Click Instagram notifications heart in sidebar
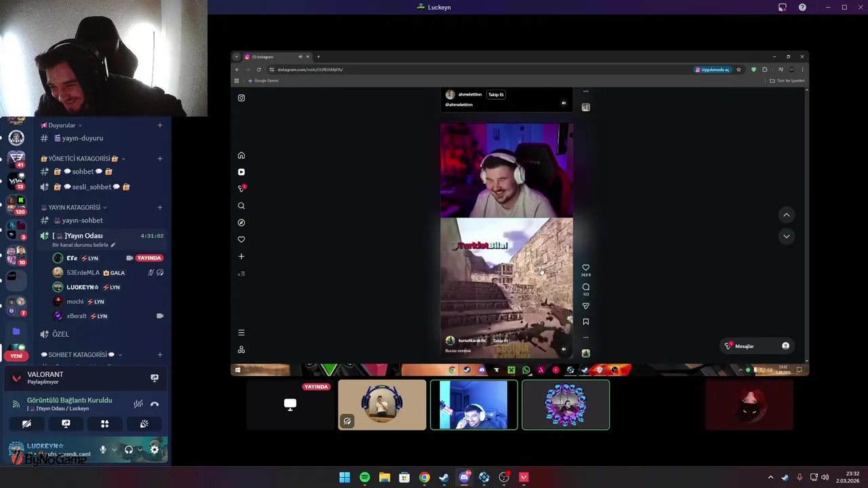 tap(241, 239)
